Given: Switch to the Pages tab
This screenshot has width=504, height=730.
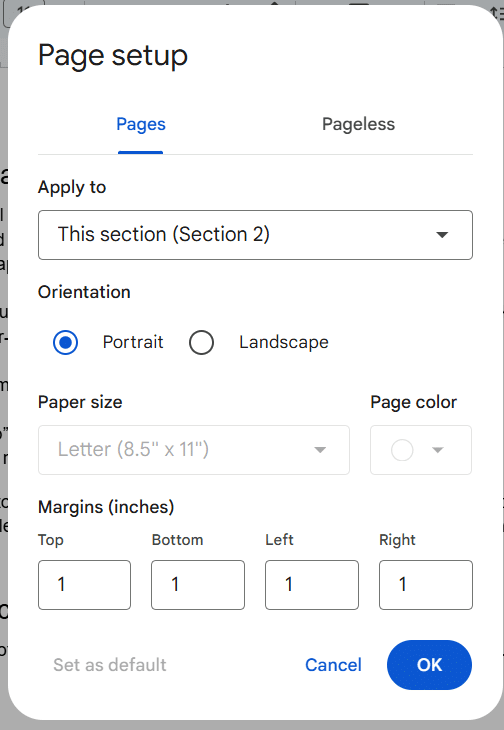Looking at the screenshot, I should 141,124.
